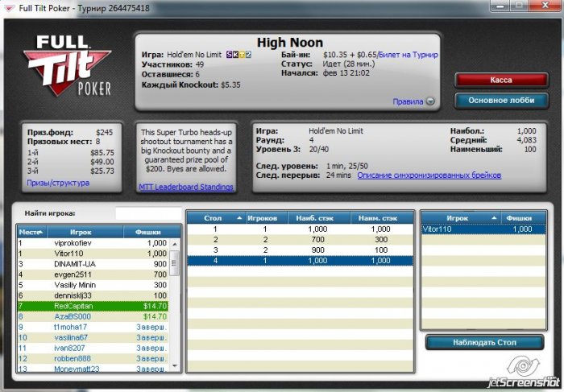Select player robben888
The width and height of the screenshot is (564, 392).
pyautogui.click(x=93, y=358)
